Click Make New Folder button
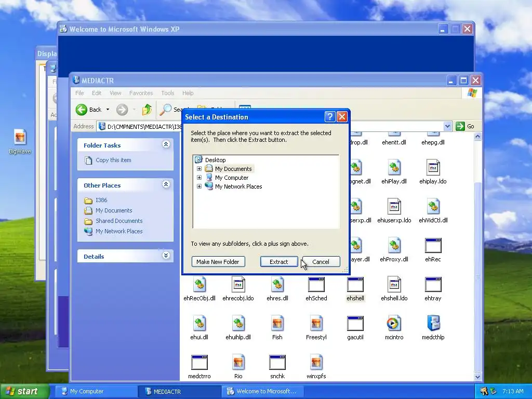Viewport: 532px width, 399px height. click(x=218, y=262)
